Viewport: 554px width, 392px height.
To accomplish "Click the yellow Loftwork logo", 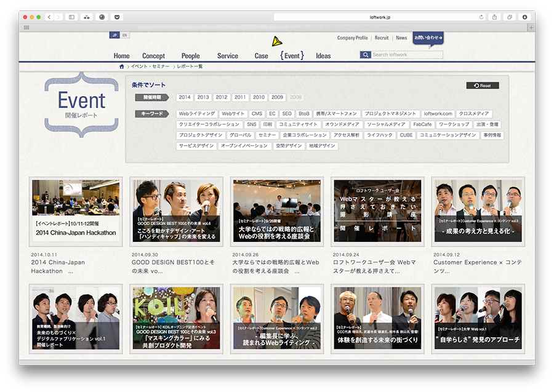I will click(277, 41).
